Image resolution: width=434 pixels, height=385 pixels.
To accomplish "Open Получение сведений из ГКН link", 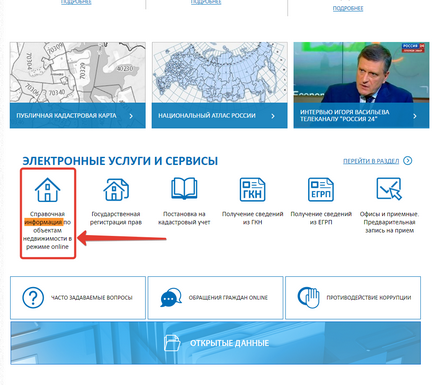I will pos(252,218).
